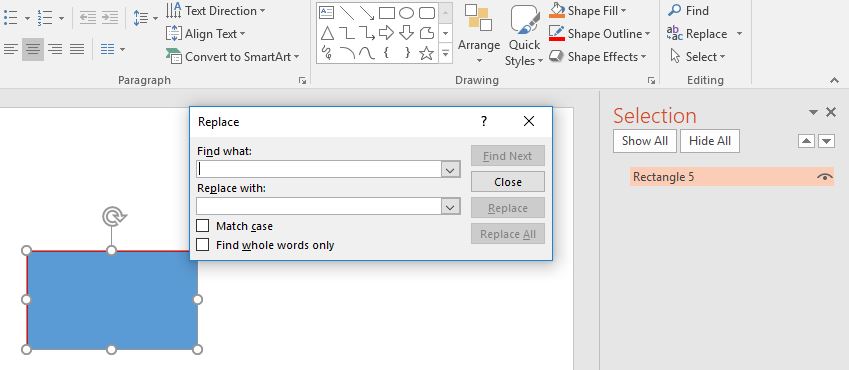This screenshot has width=849, height=370.
Task: Open the Replace dropdown arrow in Editing
Action: click(x=740, y=34)
